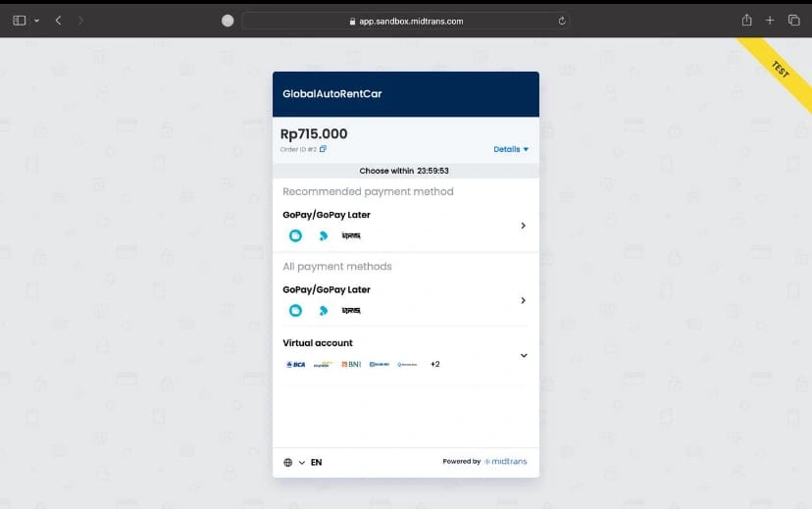
Task: Click QRIS logo under All payment methods
Action: [351, 310]
